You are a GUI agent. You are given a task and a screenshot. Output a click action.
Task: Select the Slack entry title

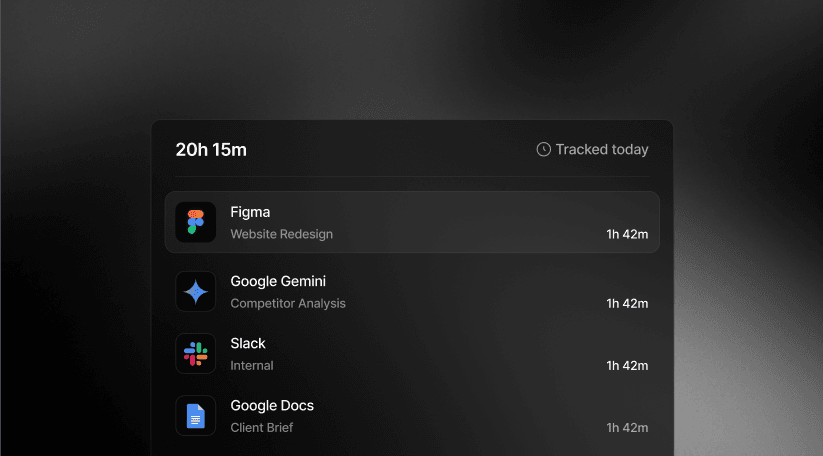pyautogui.click(x=248, y=343)
